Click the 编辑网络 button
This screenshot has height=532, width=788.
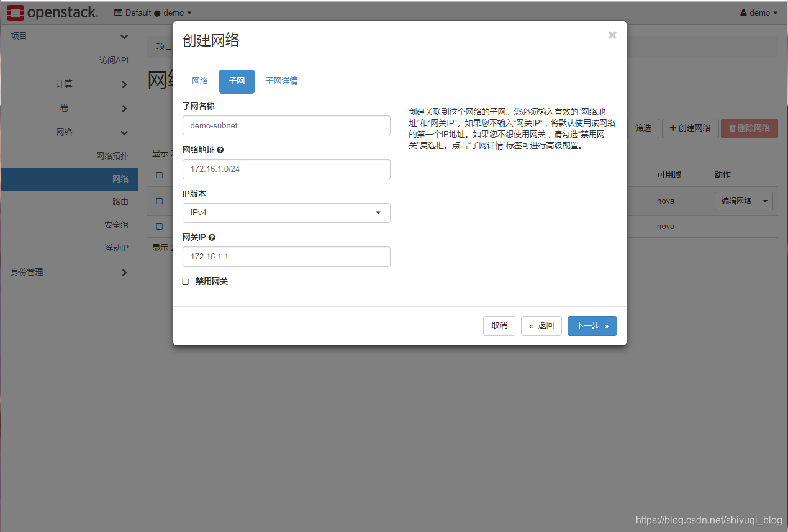click(736, 201)
